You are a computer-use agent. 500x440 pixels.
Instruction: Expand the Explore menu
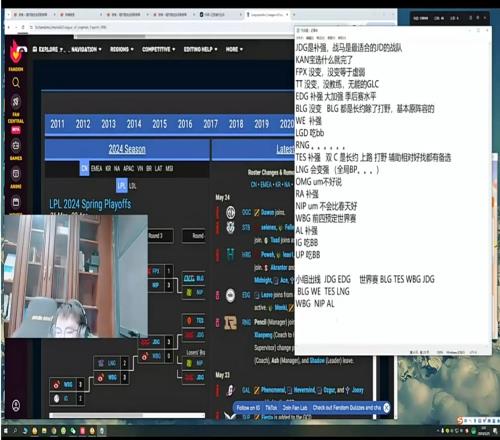(47, 49)
